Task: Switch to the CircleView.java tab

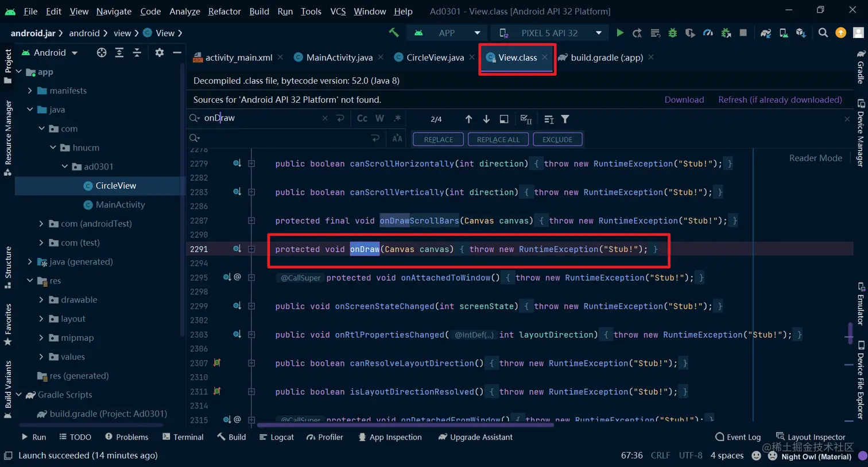Action: (435, 57)
